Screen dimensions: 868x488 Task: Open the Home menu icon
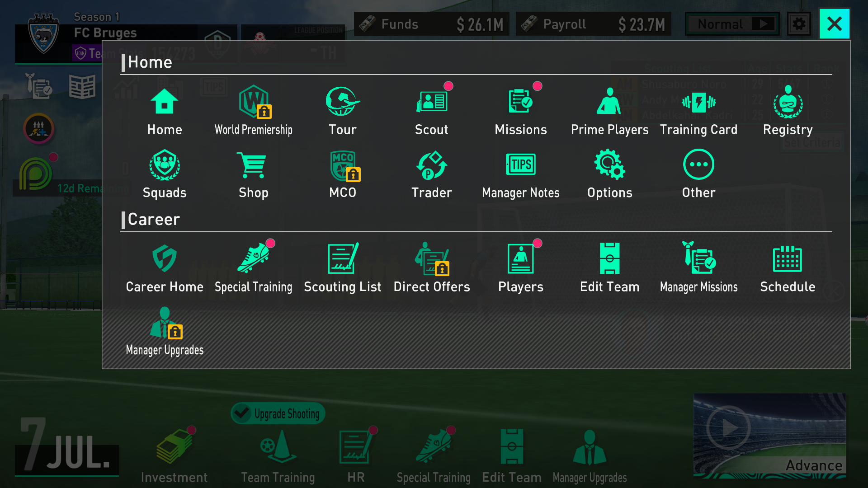[165, 102]
